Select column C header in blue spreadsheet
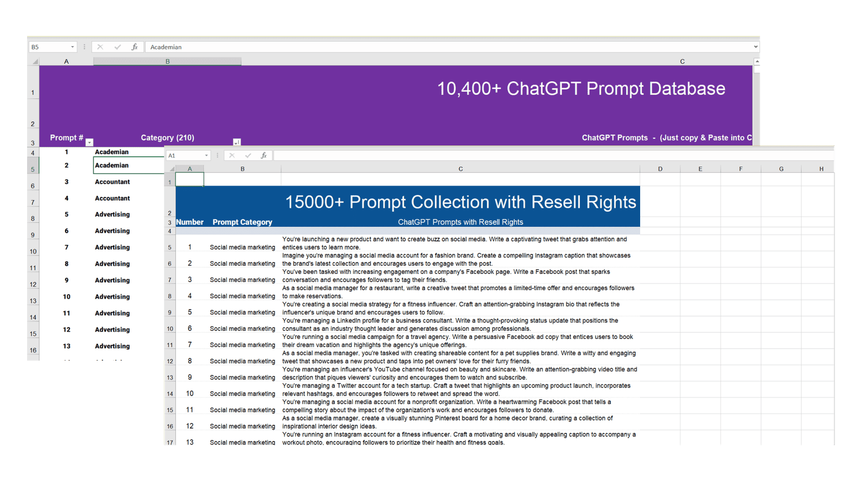This screenshot has width=868, height=488. [x=461, y=169]
